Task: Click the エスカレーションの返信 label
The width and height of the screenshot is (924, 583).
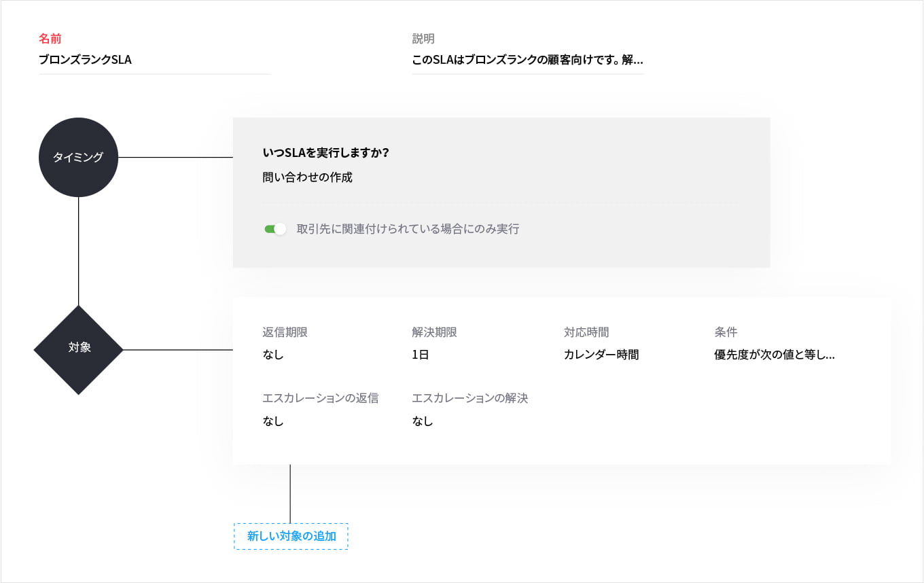Action: click(x=321, y=398)
